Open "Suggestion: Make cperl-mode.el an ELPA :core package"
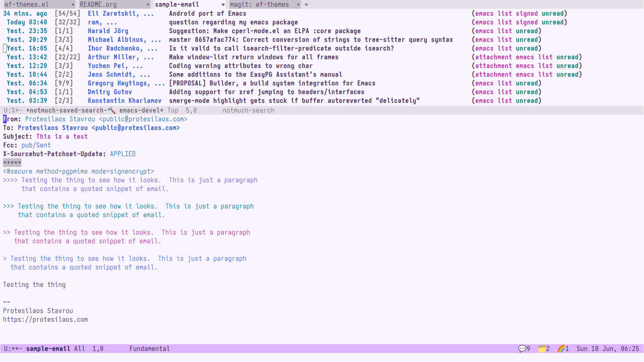The height and width of the screenshot is (362, 644). [x=265, y=31]
